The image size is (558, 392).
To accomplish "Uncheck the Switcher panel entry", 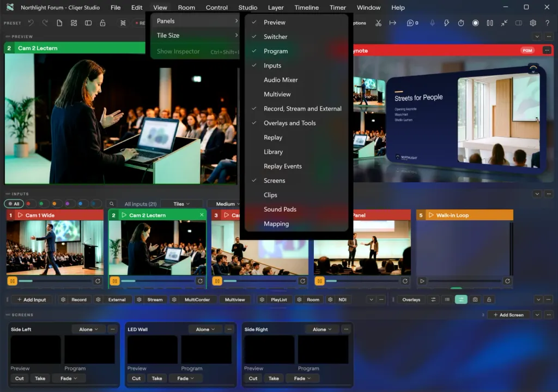I will [296, 37].
